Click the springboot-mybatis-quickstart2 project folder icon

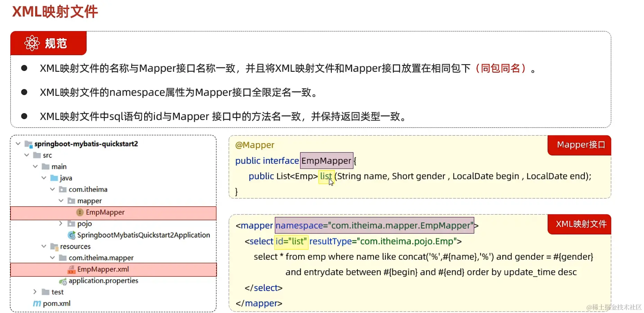point(28,144)
